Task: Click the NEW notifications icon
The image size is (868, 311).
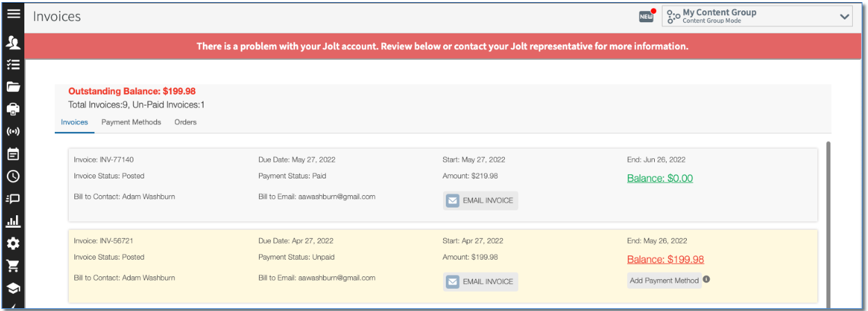Action: (x=646, y=17)
